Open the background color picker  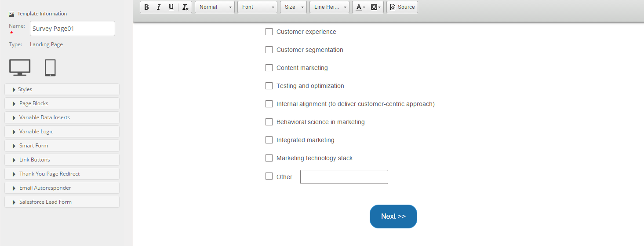coord(376,7)
